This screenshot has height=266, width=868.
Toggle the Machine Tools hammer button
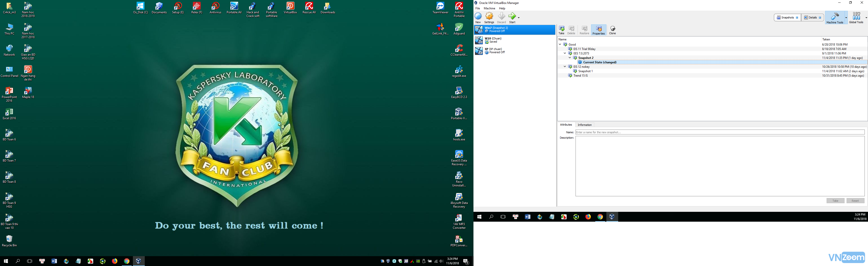tap(835, 18)
